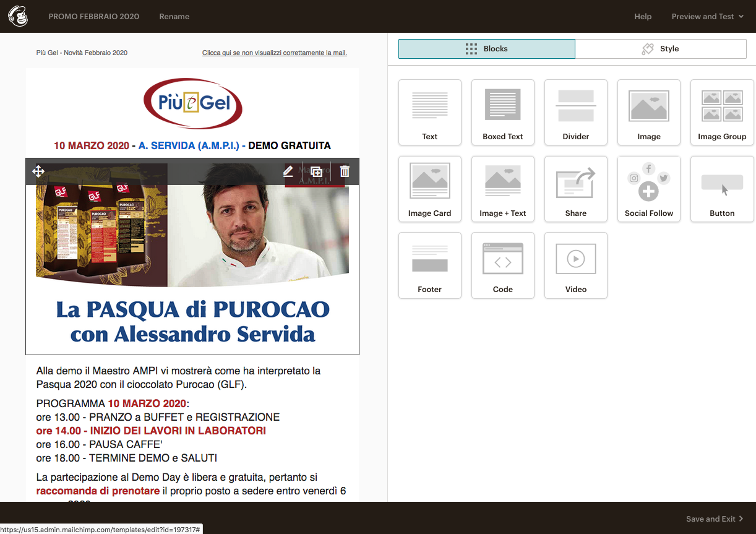The image size is (756, 534).
Task: Click 'ore 16.00 - PAUSA CAFFE'' line
Action: click(99, 444)
